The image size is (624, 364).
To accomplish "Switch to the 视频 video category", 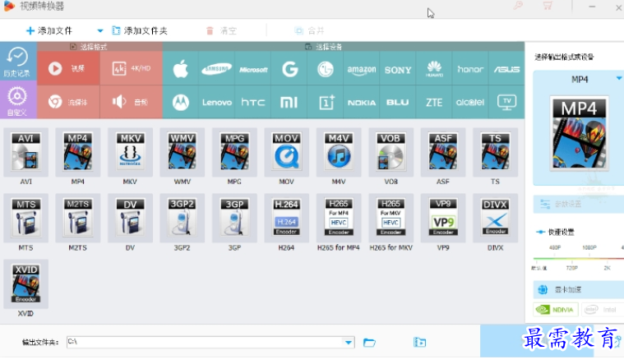I will coord(68,68).
